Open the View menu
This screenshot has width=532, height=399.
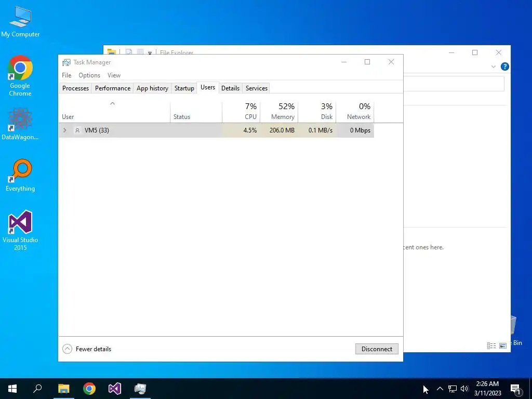[x=114, y=75]
